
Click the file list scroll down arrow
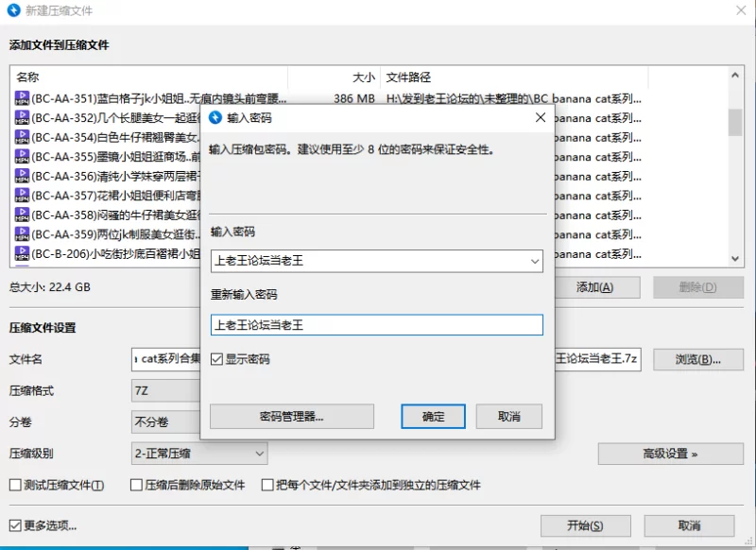(x=735, y=259)
